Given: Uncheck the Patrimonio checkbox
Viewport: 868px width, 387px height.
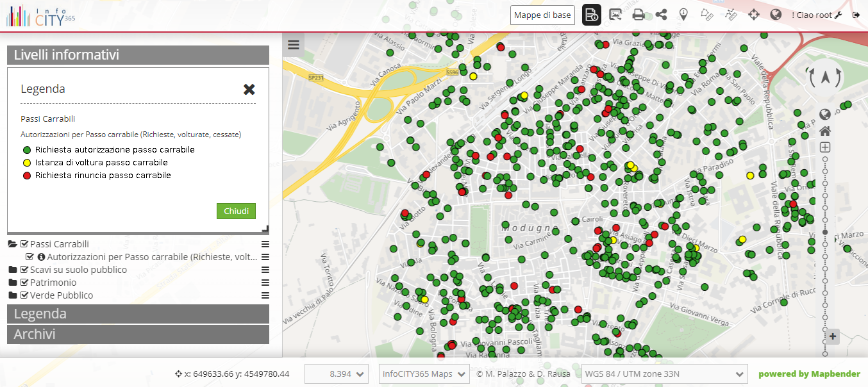Looking at the screenshot, I should tap(24, 283).
